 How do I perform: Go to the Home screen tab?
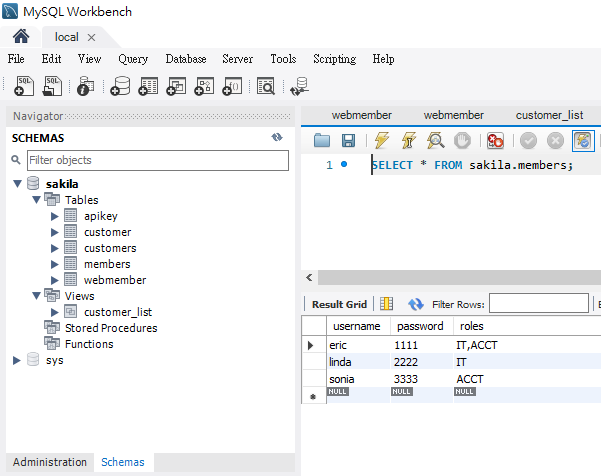(x=21, y=37)
